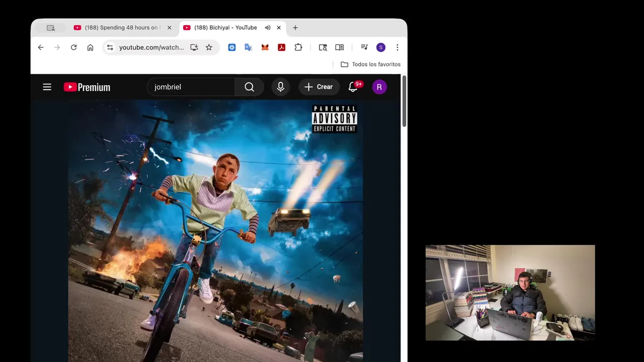Click the YouTube Premium logo

(x=87, y=87)
